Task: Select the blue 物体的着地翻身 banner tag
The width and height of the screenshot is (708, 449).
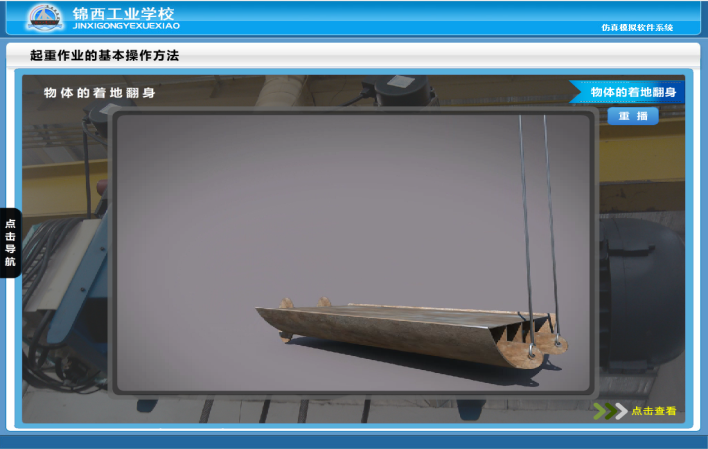Action: (x=627, y=92)
